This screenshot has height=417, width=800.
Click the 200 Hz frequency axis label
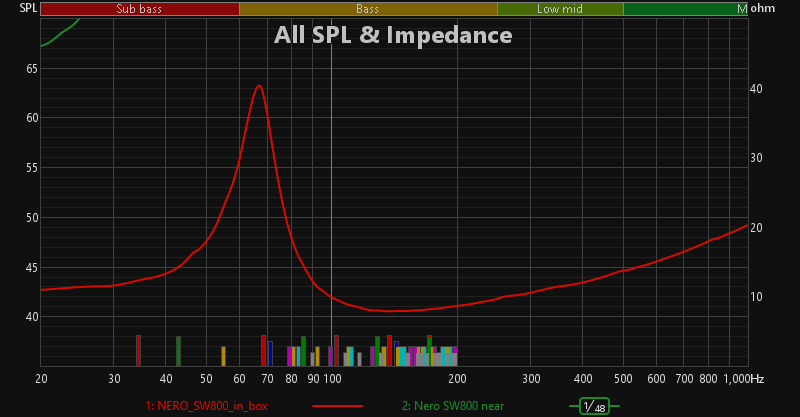pos(458,379)
